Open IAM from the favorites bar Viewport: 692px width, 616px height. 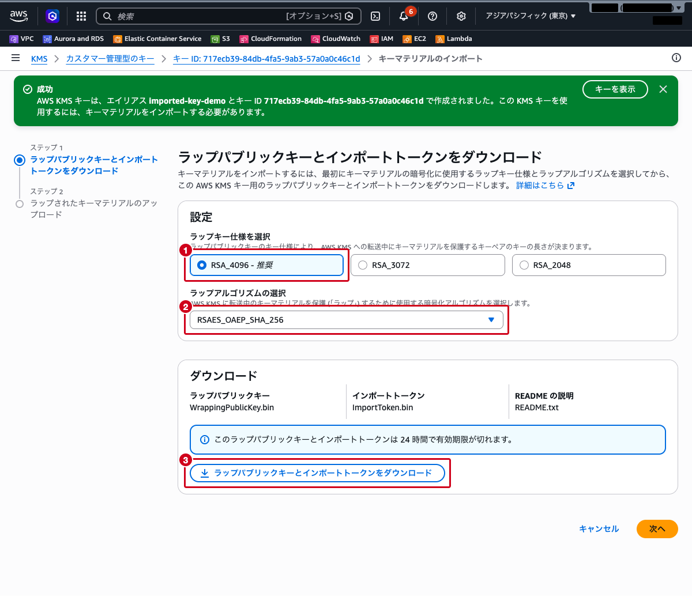[x=382, y=39]
